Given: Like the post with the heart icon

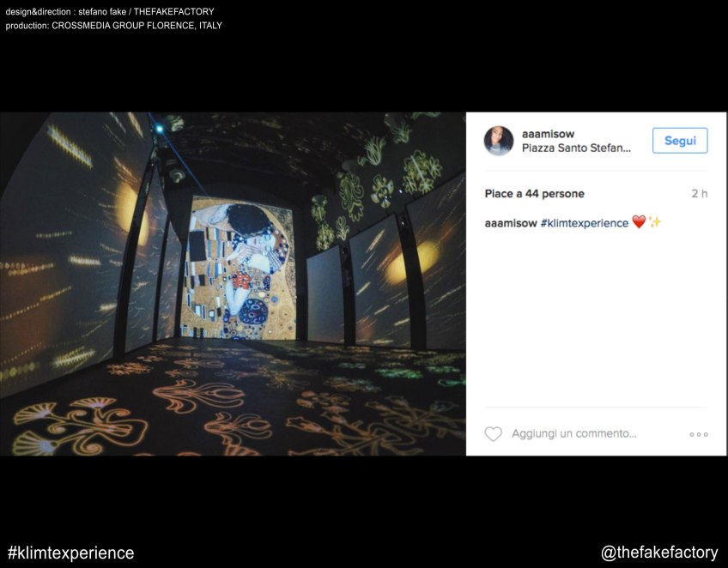Looking at the screenshot, I should coord(493,434).
